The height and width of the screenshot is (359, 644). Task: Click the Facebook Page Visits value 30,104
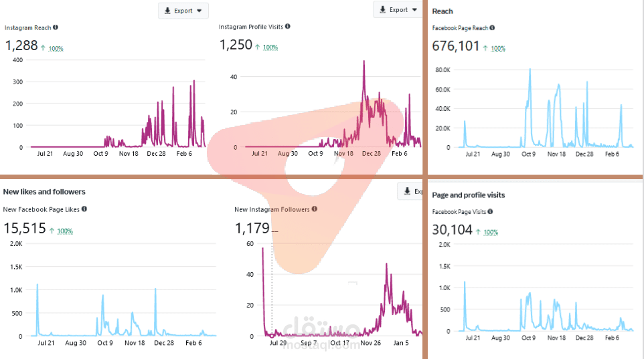click(x=452, y=230)
